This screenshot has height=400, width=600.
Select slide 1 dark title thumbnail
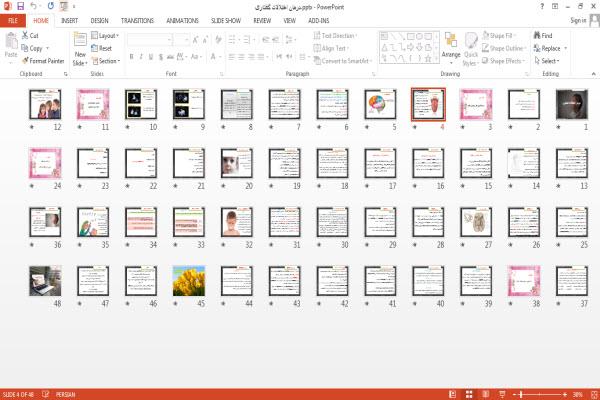[x=572, y=104]
